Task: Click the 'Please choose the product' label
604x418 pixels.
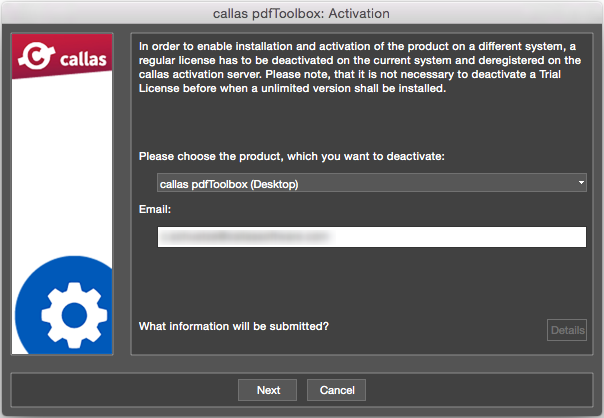Action: coord(292,156)
